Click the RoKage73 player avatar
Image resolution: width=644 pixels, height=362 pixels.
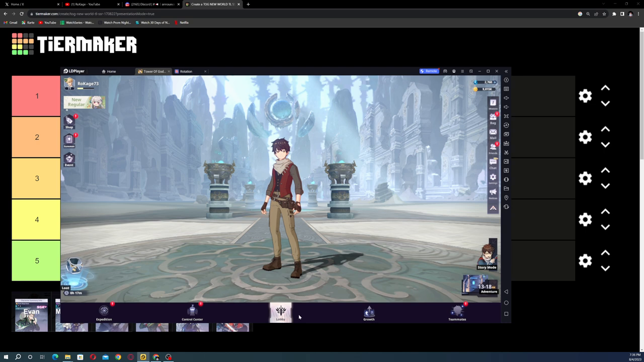69,83
